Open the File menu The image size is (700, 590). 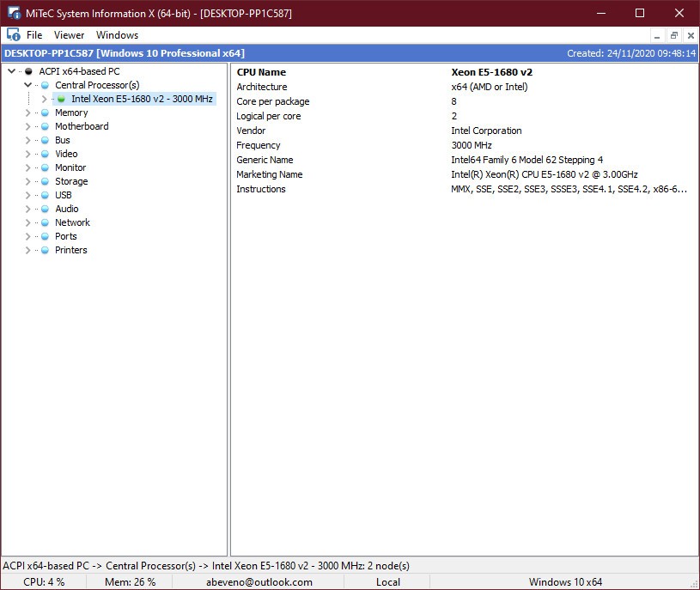34,35
